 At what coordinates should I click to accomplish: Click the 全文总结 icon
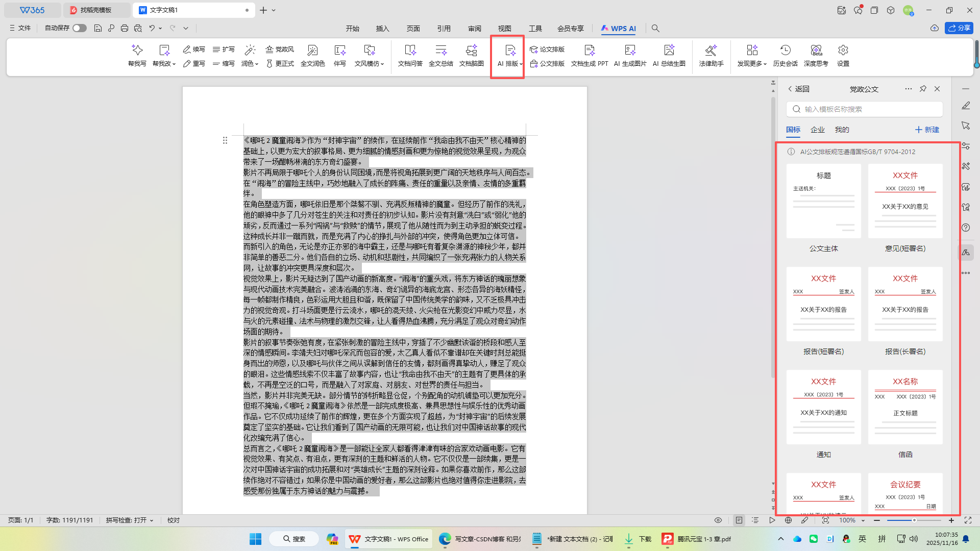(440, 56)
